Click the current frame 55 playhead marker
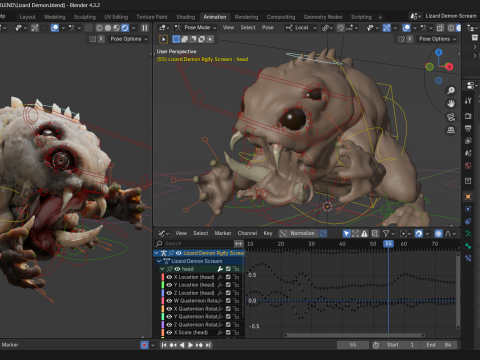 (x=388, y=244)
